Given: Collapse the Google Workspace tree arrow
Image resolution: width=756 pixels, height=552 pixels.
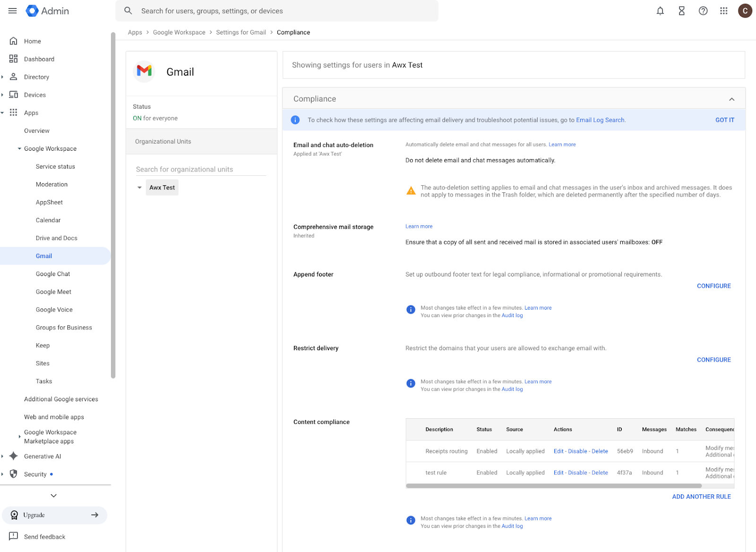Looking at the screenshot, I should click(x=19, y=149).
